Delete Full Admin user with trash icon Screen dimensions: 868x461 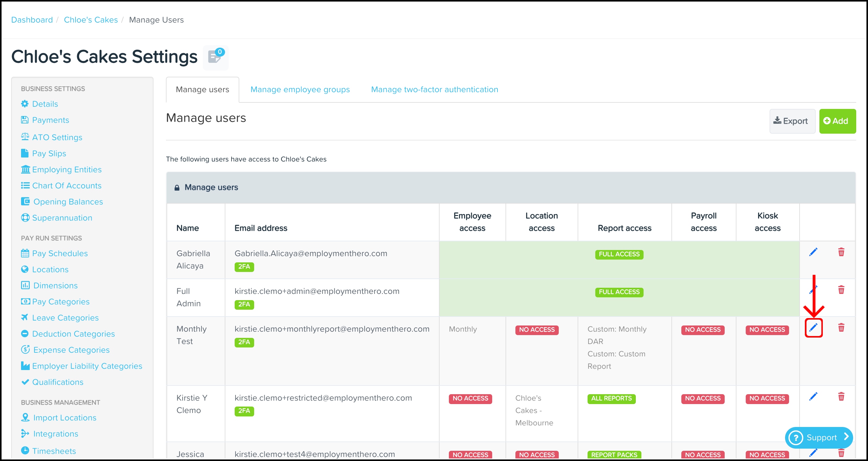pyautogui.click(x=841, y=290)
